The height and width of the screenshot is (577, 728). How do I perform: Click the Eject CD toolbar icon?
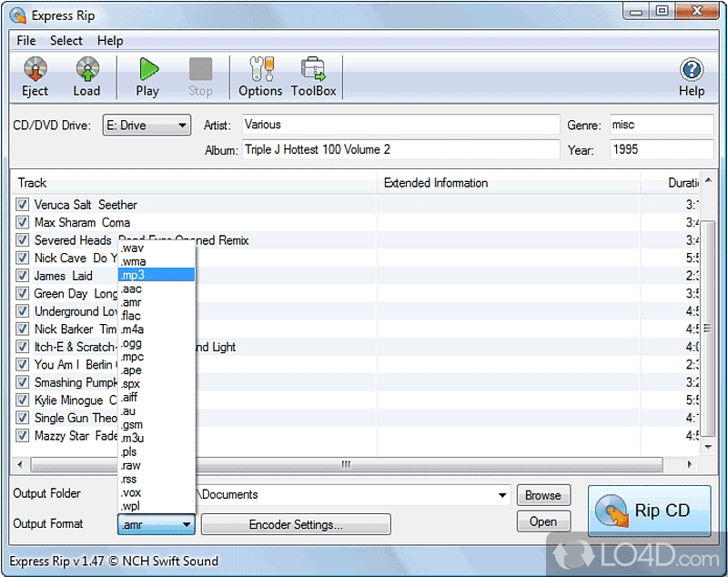point(35,77)
